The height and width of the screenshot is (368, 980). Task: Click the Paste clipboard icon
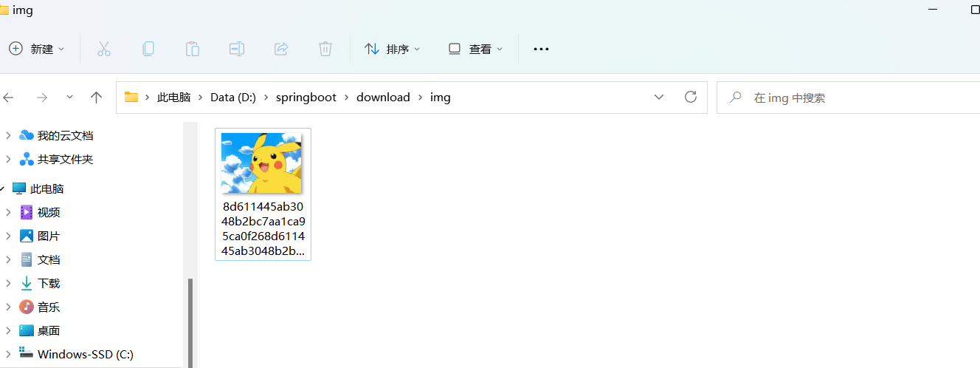193,49
